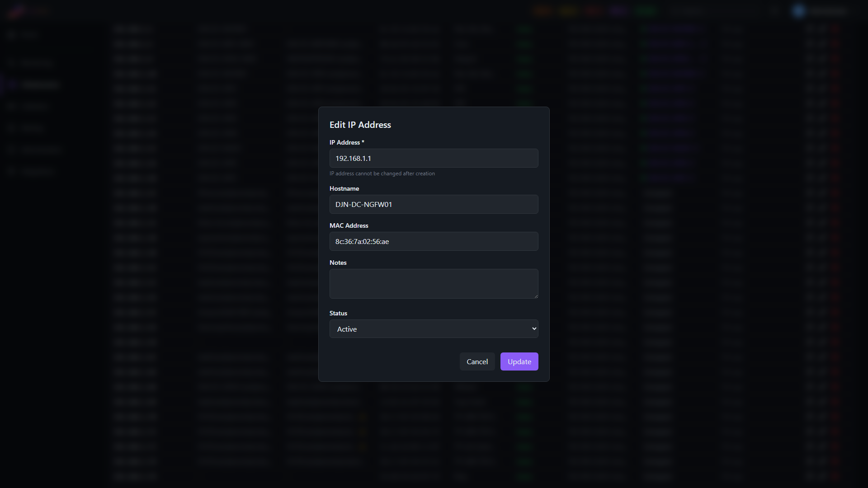Click the 'IP address cannot be changed' hint
The height and width of the screenshot is (488, 868).
382,174
